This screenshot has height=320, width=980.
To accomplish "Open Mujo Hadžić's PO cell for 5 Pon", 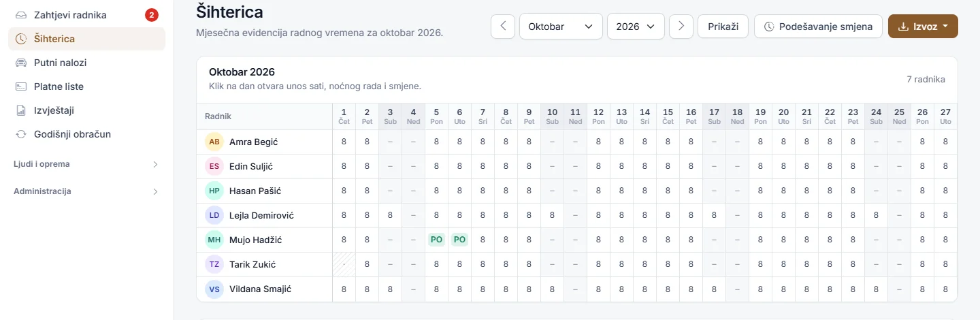I will click(x=436, y=240).
